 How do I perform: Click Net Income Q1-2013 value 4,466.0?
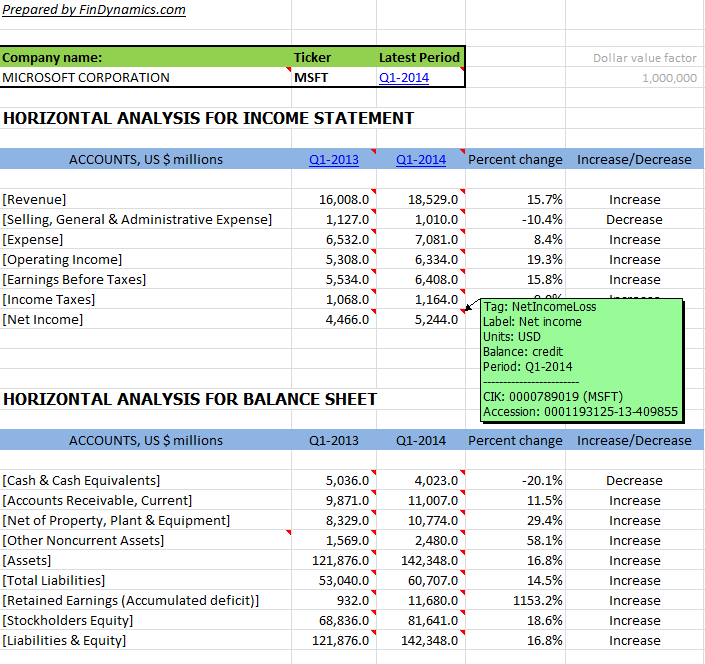[x=347, y=320]
